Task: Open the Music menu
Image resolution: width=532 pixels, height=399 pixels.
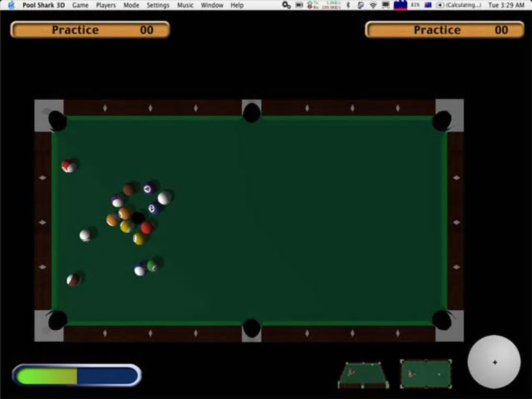Action: point(185,5)
